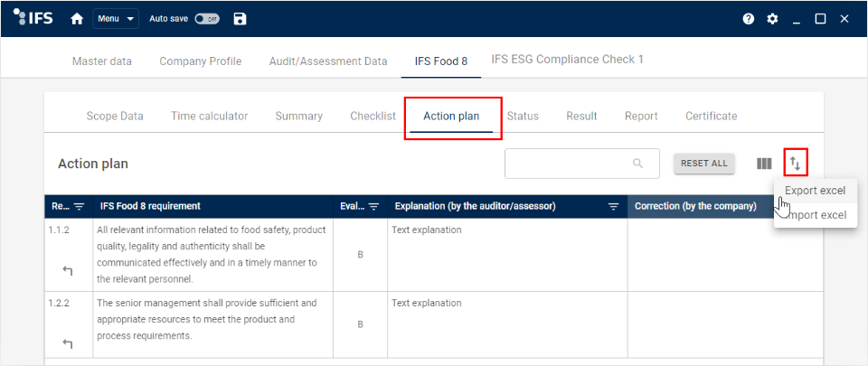Click into the Action plan search field
Image resolution: width=868 pixels, height=366 pixels.
click(x=581, y=163)
